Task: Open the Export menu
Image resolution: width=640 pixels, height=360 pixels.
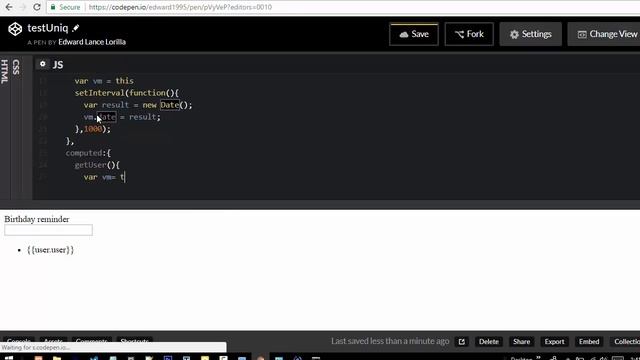Action: coord(554,342)
